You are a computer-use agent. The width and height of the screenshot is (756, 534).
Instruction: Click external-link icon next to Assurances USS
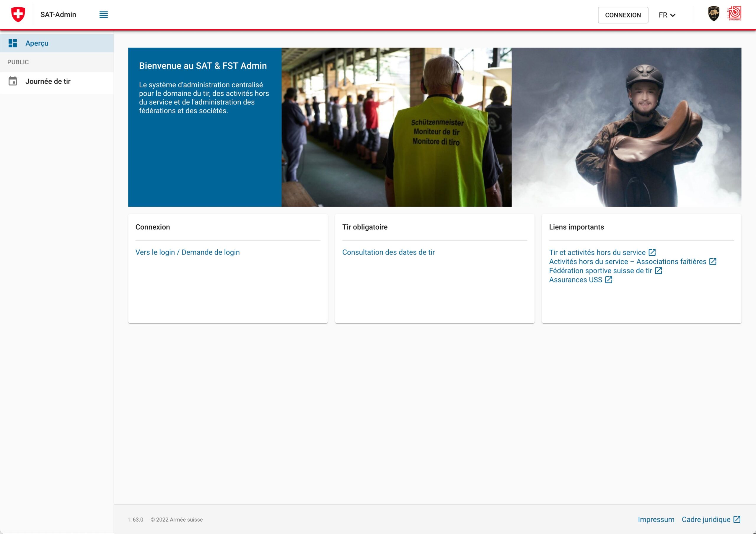click(x=608, y=280)
